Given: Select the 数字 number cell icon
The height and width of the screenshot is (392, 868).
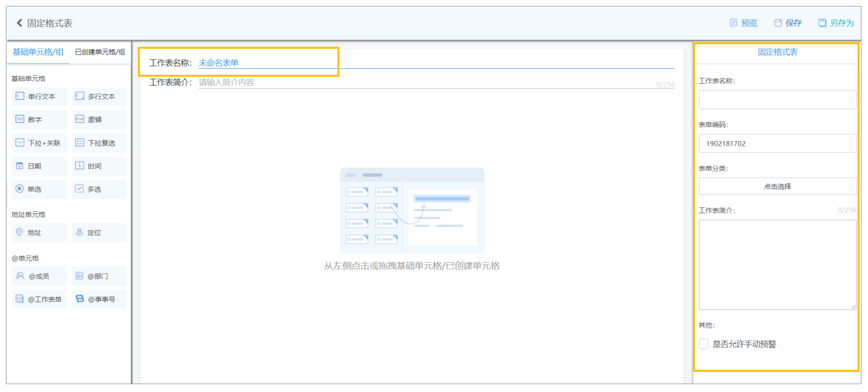Looking at the screenshot, I should [20, 120].
